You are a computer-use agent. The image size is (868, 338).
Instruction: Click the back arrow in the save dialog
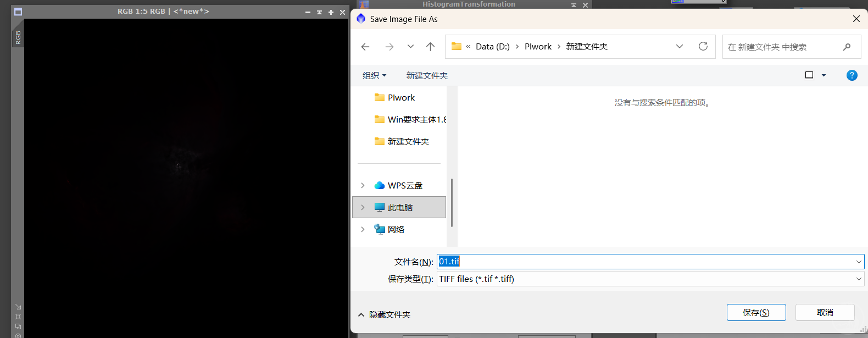(365, 47)
